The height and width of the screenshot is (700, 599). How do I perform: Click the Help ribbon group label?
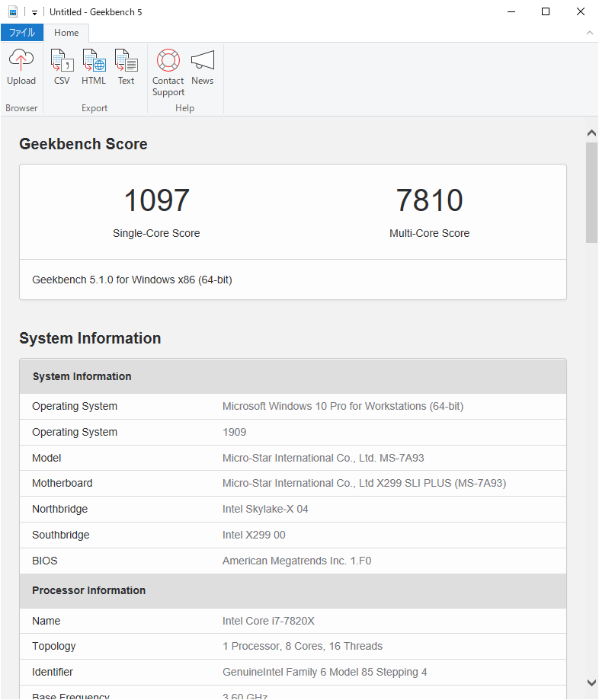click(184, 108)
